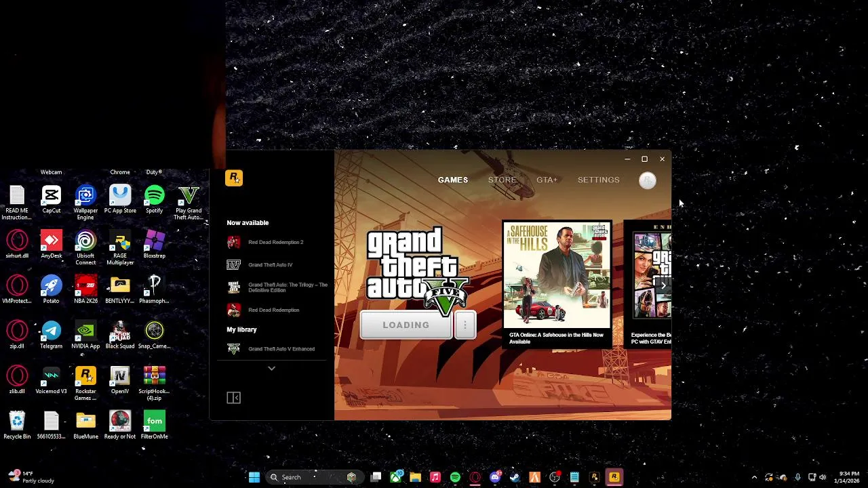Open Telegram desktop shortcut
The height and width of the screenshot is (488, 868).
pyautogui.click(x=52, y=335)
